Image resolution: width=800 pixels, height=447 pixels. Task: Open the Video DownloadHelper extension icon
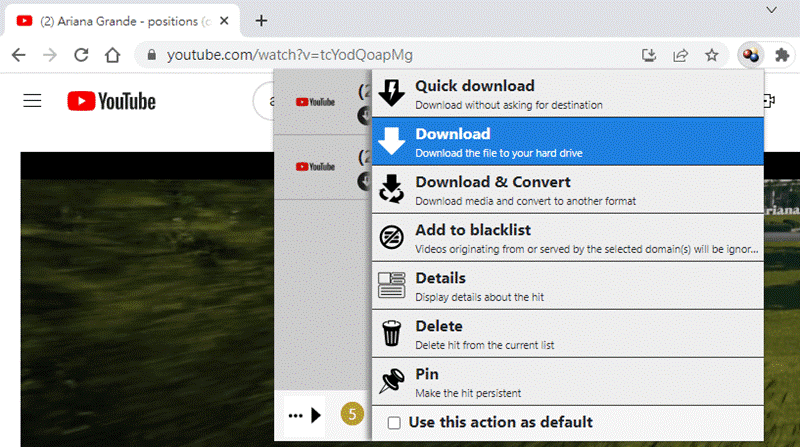click(748, 55)
